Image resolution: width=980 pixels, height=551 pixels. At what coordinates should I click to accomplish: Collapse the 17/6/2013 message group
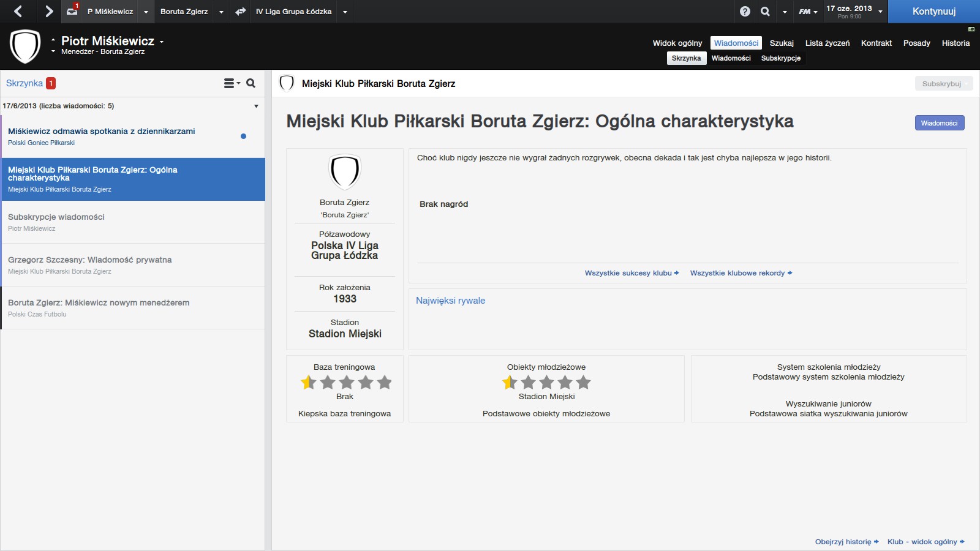[x=256, y=106]
